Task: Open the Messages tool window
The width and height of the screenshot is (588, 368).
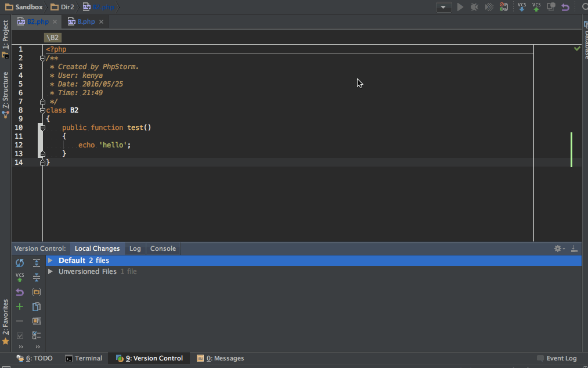Action: click(221, 358)
